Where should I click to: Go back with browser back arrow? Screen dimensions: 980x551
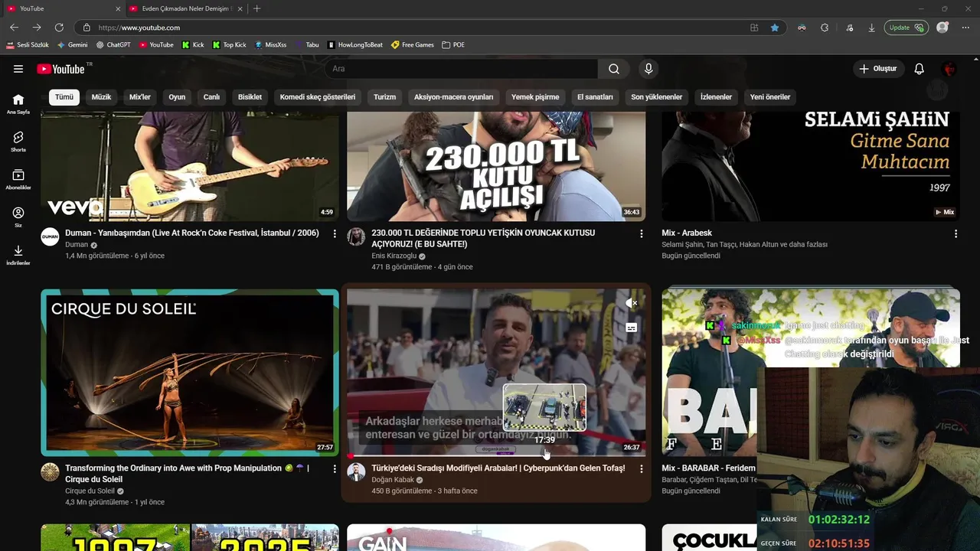pos(14,28)
